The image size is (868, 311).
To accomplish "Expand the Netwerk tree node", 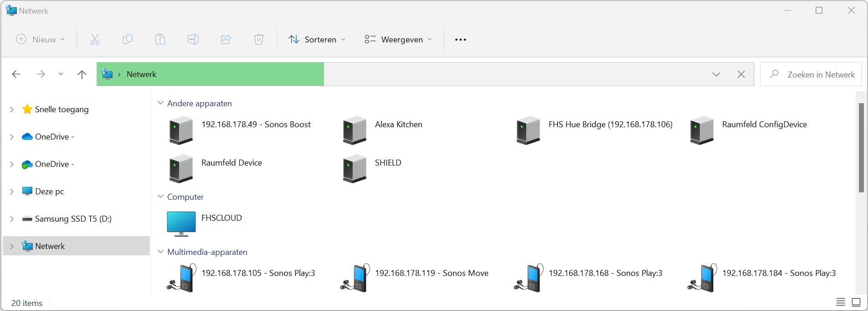I will (x=12, y=246).
